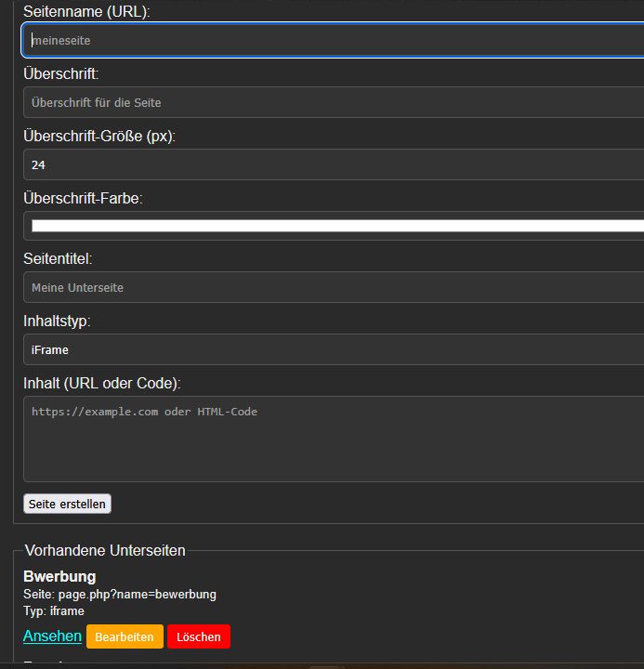The width and height of the screenshot is (644, 669).
Task: Click the Überschrift-Farbe label text
Action: click(83, 198)
